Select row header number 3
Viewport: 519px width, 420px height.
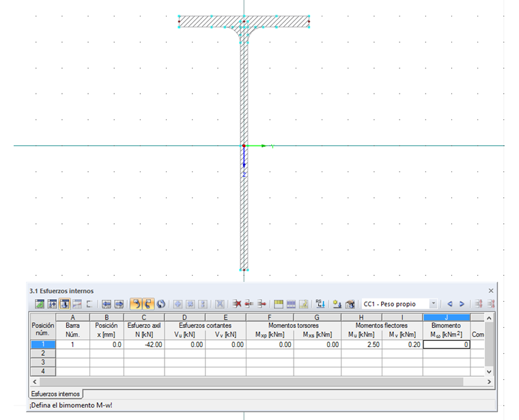(x=43, y=363)
